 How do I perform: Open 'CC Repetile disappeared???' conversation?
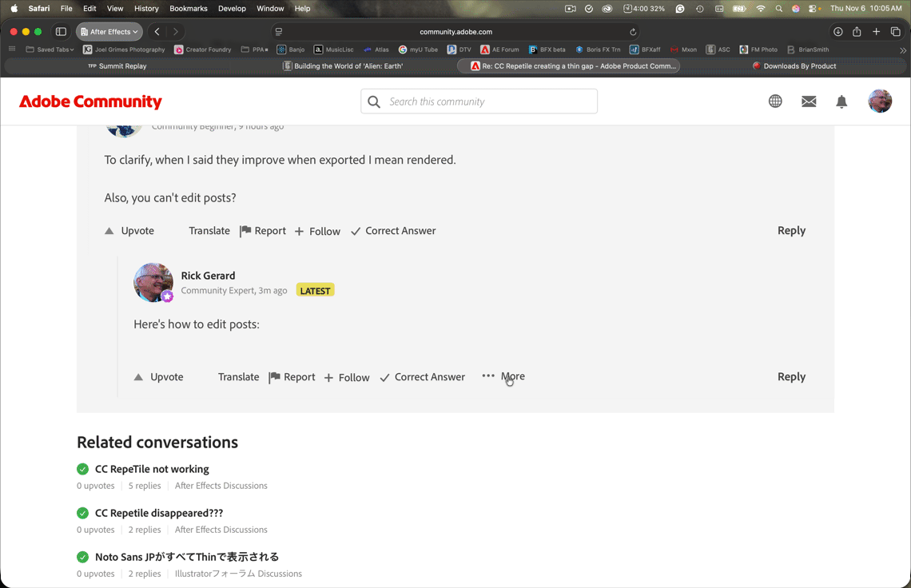pos(158,513)
